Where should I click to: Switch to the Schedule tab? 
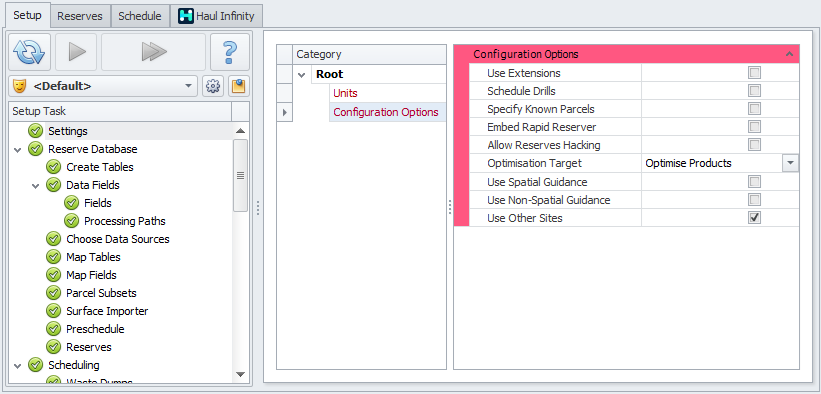[140, 16]
